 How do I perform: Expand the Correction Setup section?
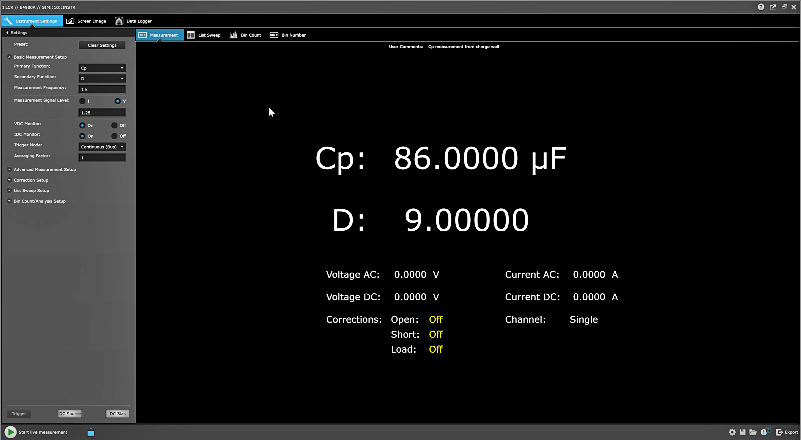(x=32, y=180)
